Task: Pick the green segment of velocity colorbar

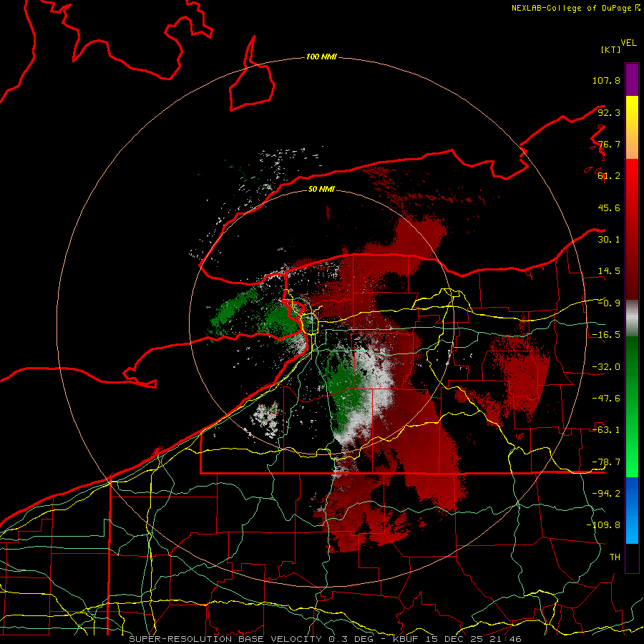Action: 632,406
